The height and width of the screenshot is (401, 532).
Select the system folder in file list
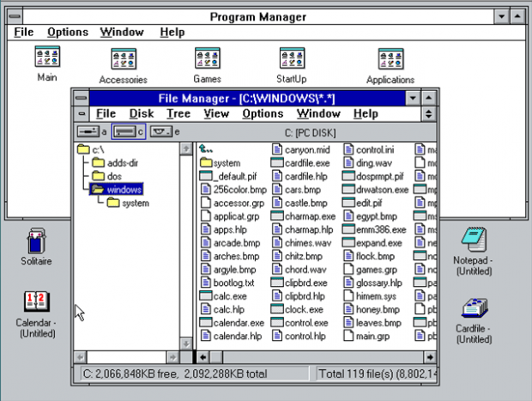[220, 163]
